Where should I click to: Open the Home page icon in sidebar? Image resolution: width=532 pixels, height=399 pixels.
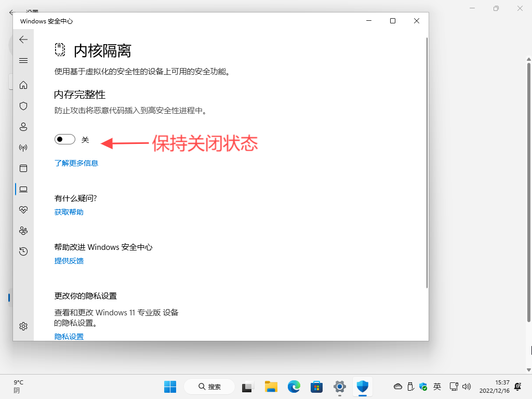point(23,85)
